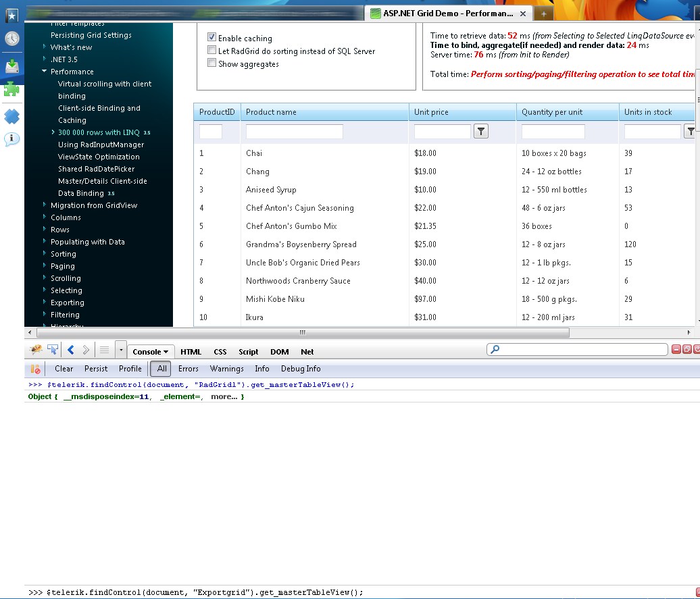Collapse the Performance tree node
The height and width of the screenshot is (599, 700).
tap(44, 71)
